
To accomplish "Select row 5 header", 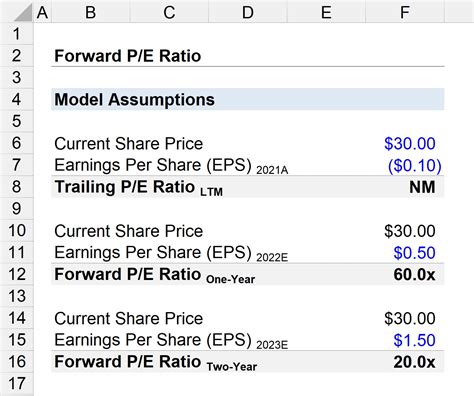I will [17, 121].
